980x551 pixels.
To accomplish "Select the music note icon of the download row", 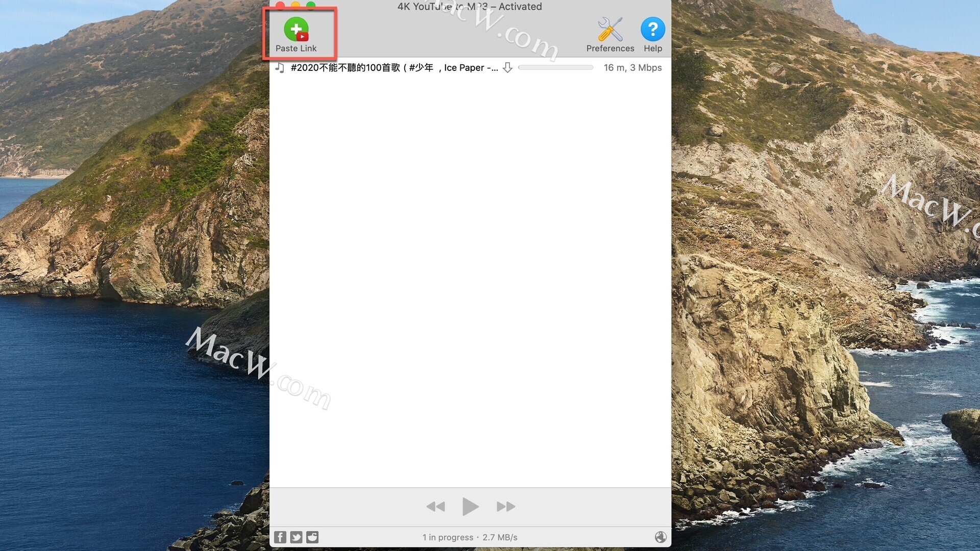I will 280,67.
